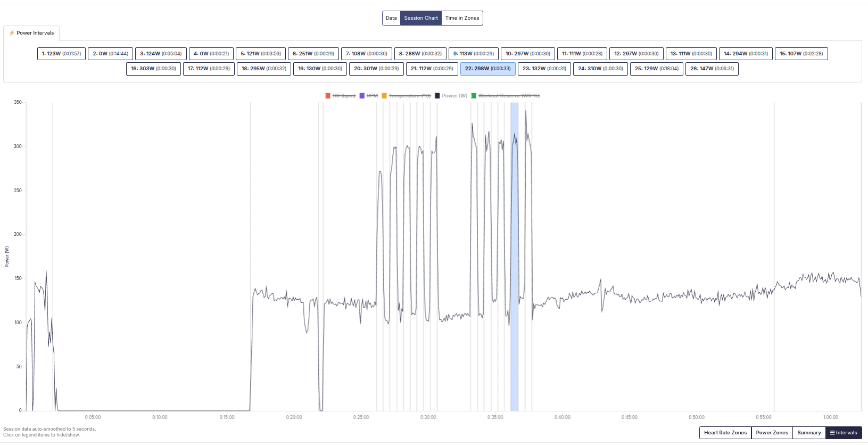Viewport: 868px width, 445px height.
Task: Select interval 25: 129W (0:18:04)
Action: click(x=656, y=69)
